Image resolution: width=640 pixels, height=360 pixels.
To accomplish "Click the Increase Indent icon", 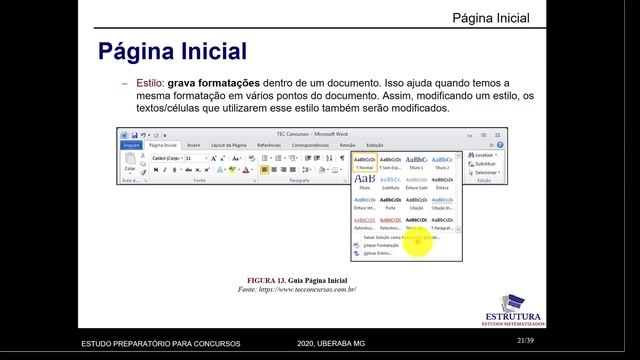I will click(317, 158).
